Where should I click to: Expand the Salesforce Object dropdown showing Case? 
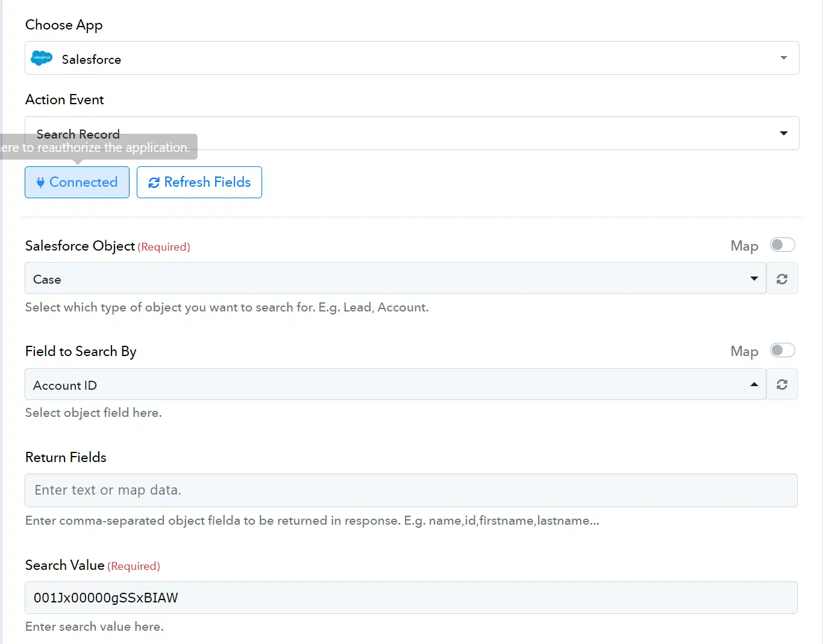(395, 278)
